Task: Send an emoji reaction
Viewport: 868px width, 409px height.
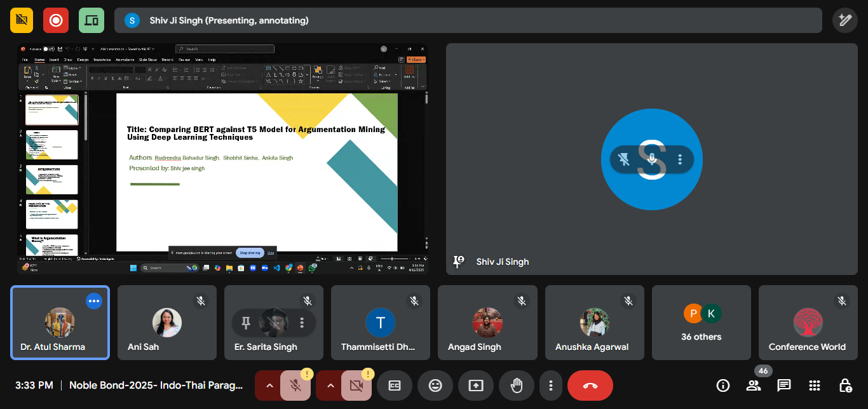Action: [x=435, y=386]
